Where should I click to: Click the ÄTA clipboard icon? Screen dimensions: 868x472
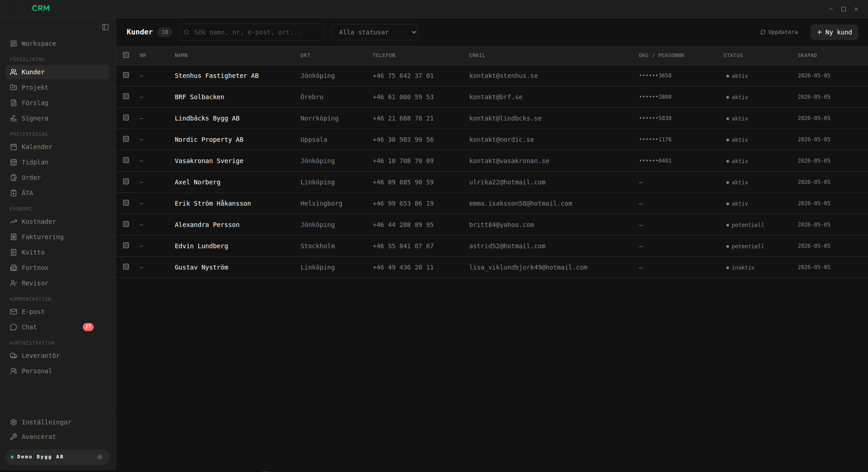click(x=14, y=193)
